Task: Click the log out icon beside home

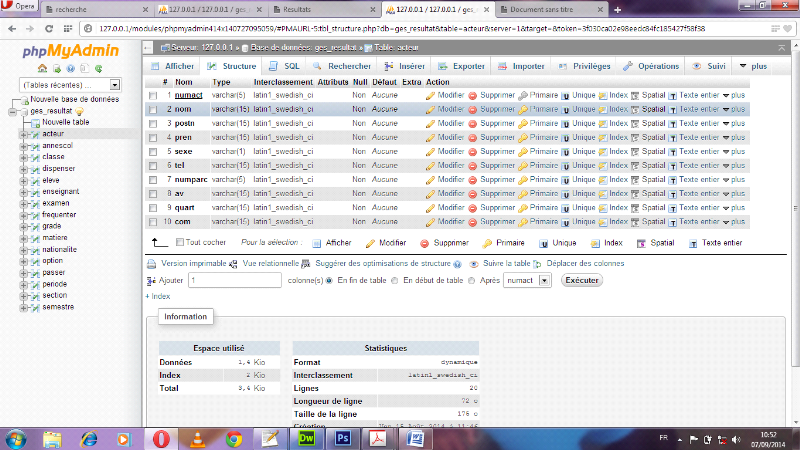Action: pos(57,68)
